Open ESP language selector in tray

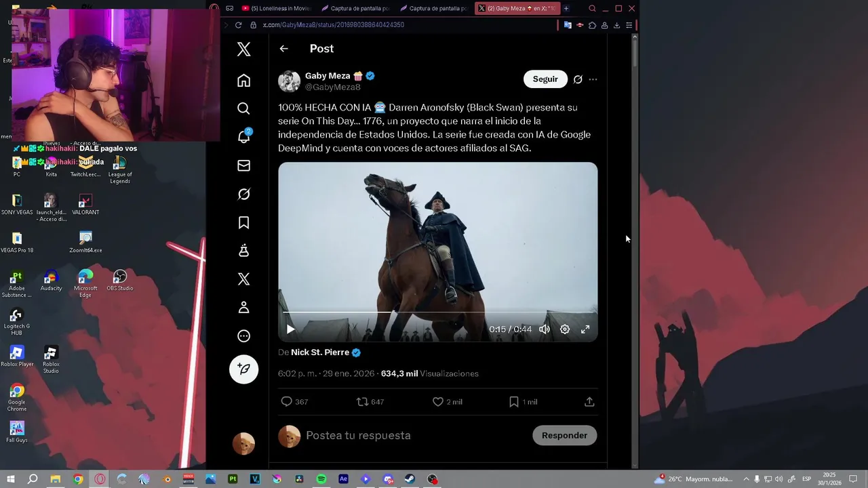(807, 479)
